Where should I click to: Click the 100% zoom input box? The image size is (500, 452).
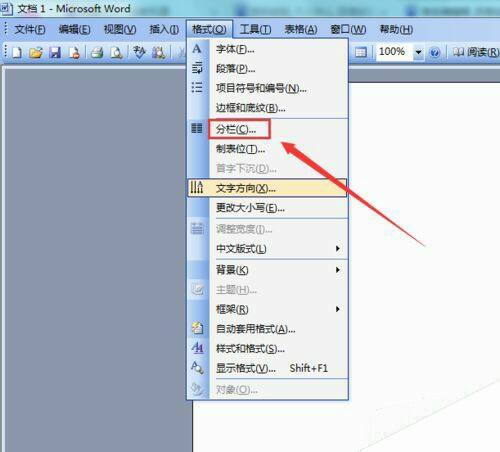click(394, 52)
